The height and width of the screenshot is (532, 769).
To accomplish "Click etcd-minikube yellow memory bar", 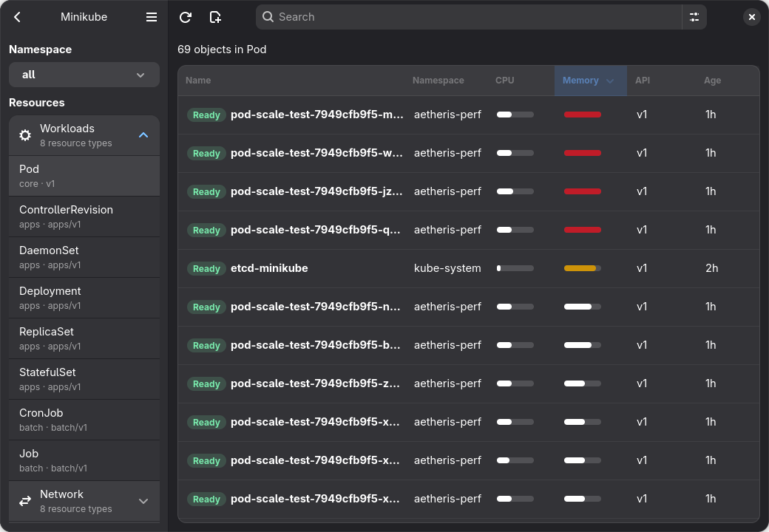I will [583, 268].
